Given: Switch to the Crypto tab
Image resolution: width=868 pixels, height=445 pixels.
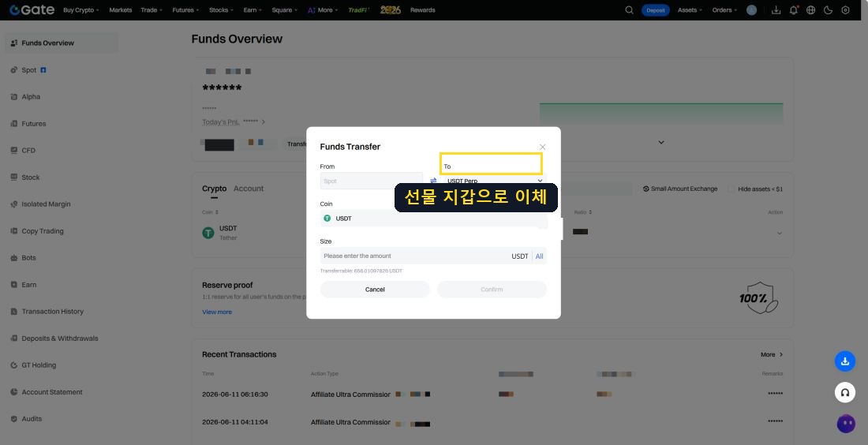Looking at the screenshot, I should (x=214, y=189).
